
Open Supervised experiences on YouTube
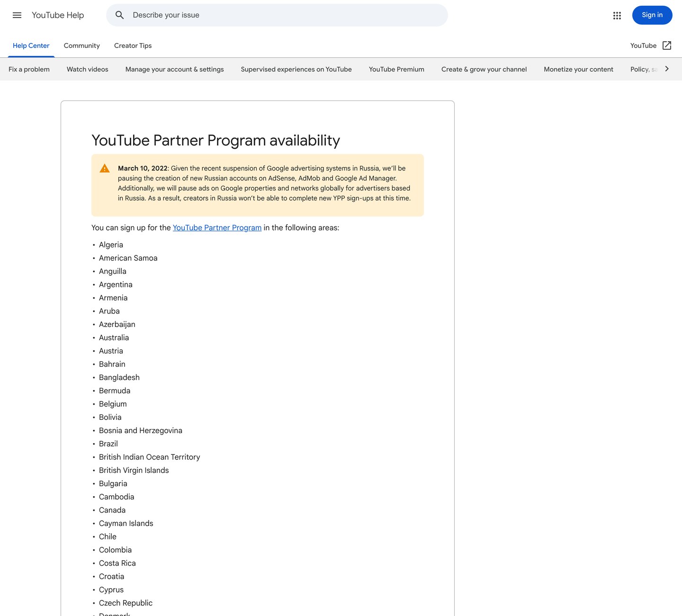pyautogui.click(x=296, y=69)
